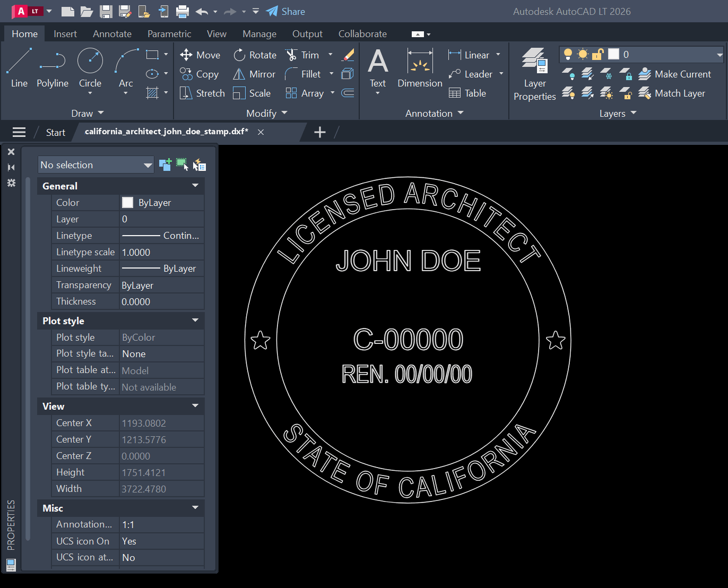Activate the Mirror command
728x588 pixels.
(254, 74)
